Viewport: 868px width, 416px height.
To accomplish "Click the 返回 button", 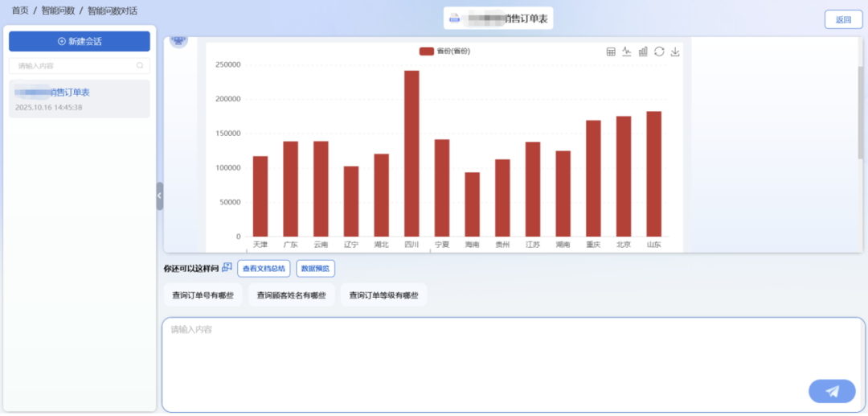I will 843,19.
